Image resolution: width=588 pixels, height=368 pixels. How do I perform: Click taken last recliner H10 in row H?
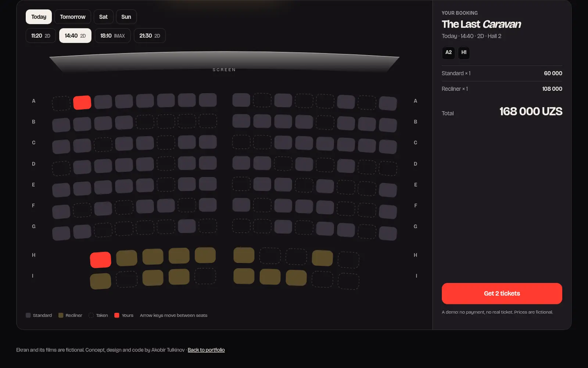(348, 260)
